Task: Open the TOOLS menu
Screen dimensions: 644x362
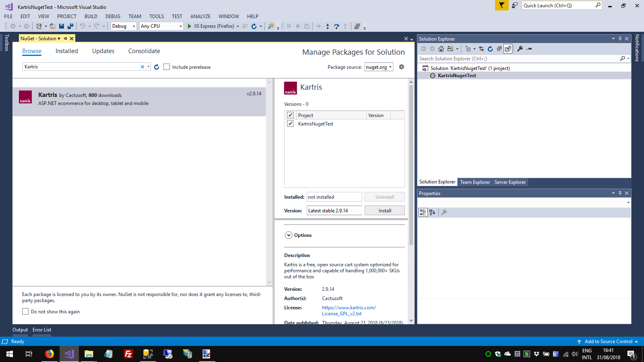Action: point(157,16)
